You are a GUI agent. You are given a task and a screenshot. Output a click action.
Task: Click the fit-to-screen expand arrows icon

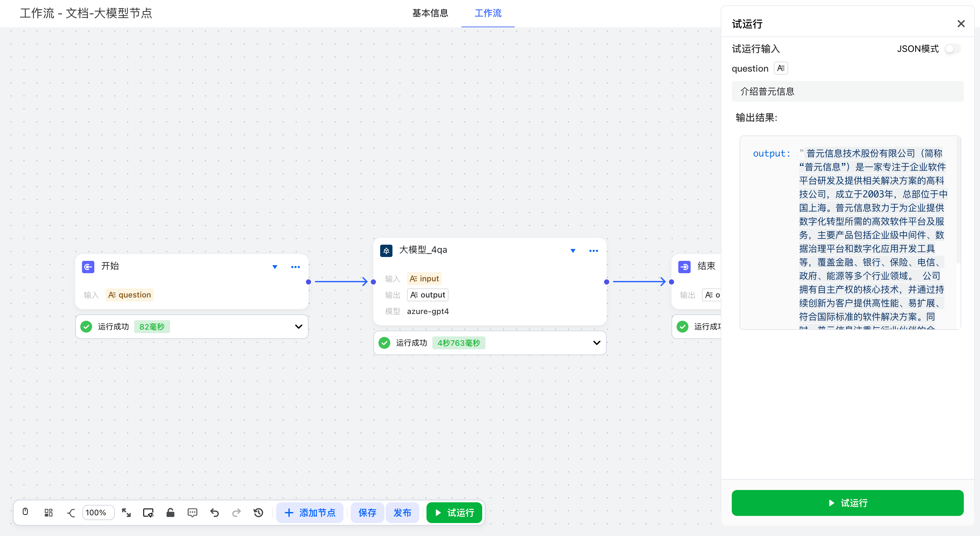point(126,512)
